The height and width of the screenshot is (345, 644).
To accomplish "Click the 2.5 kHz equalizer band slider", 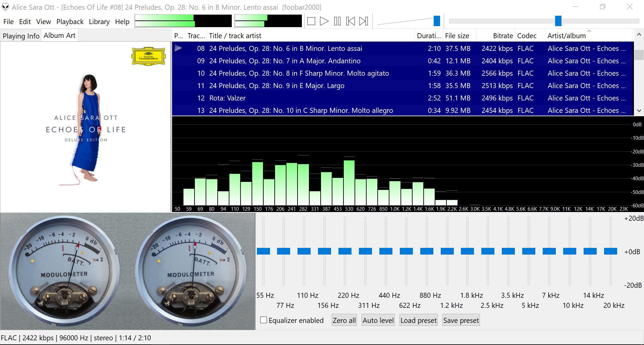I will tap(488, 251).
